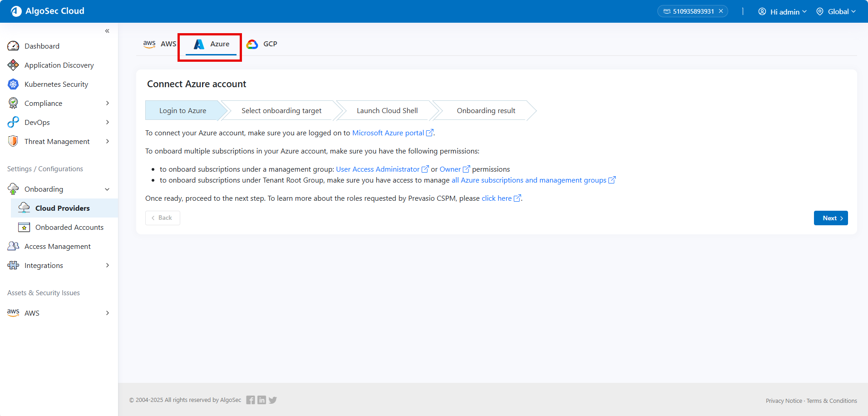Click external-link icon after management groups link
This screenshot has width=868, height=416.
coord(612,180)
